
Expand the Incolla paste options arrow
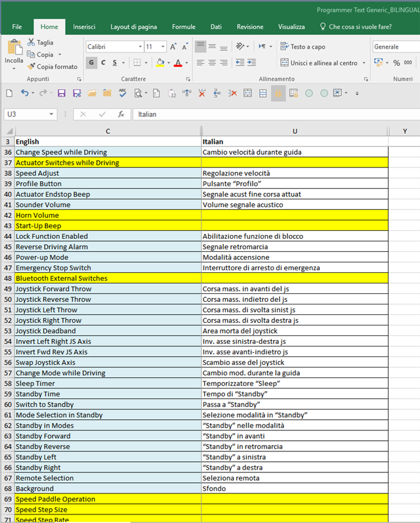14,69
